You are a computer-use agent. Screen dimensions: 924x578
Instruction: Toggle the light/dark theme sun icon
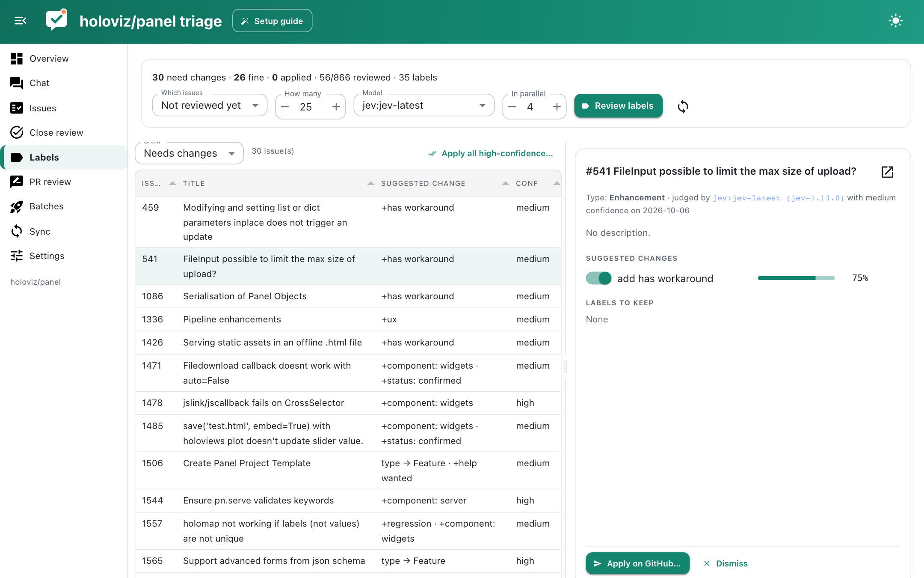coord(895,21)
